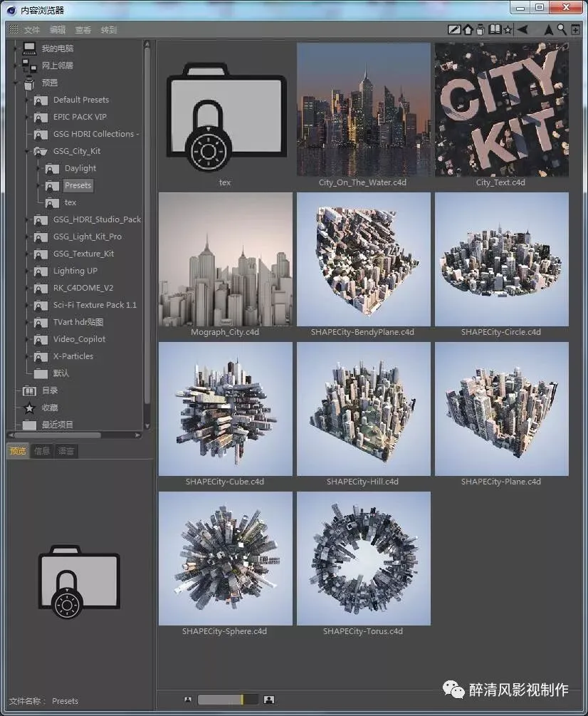Switch to the 信息 tab
The width and height of the screenshot is (588, 716).
(42, 451)
